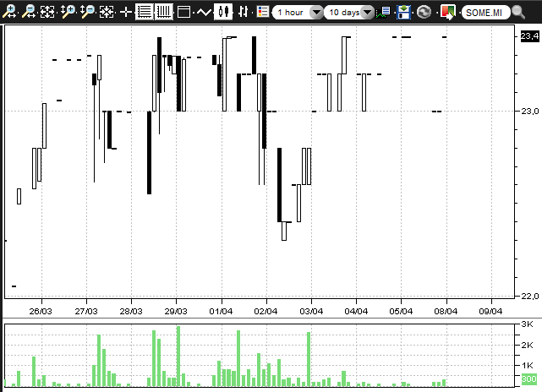This screenshot has width=542, height=392.
Task: Click the 23,0 price axis label
Action: point(529,111)
